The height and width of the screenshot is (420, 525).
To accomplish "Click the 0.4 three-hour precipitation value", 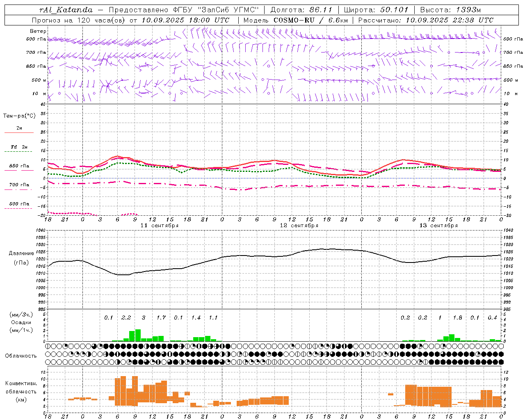I will click(492, 317).
